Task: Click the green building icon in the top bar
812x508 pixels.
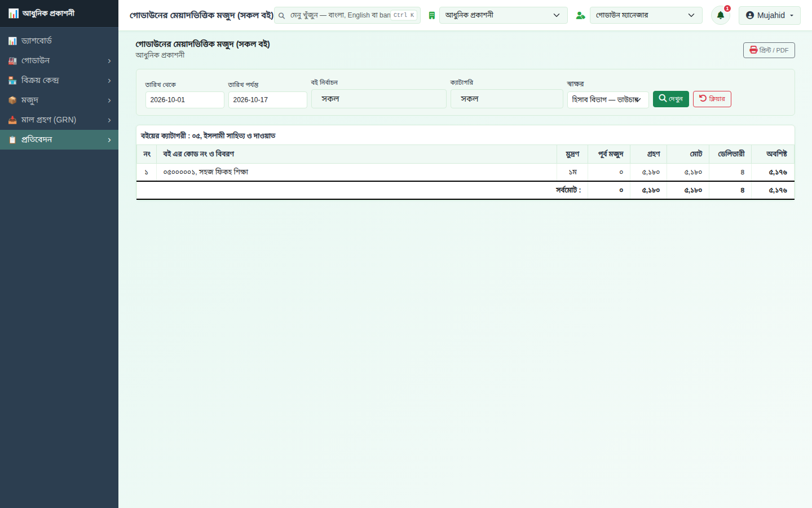Action: tap(431, 15)
